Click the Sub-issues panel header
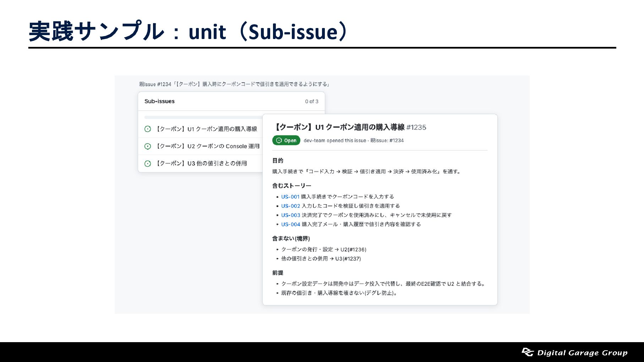Image resolution: width=644 pixels, height=362 pixels. (231, 101)
